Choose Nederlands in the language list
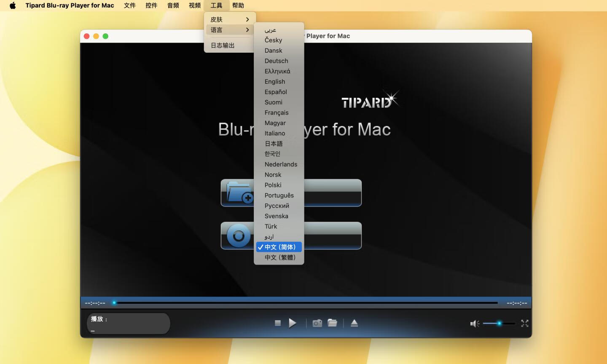 [x=279, y=164]
